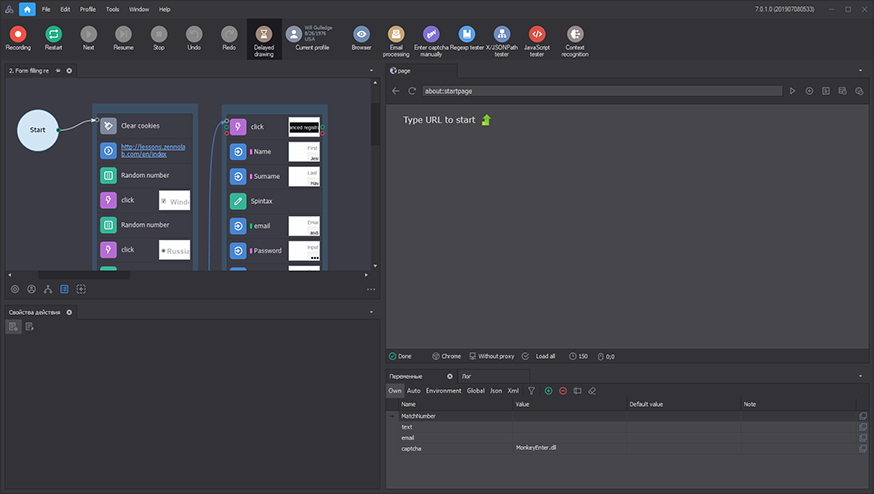Click the Russia thumbnail of the click action
This screenshot has width=874, height=494.
[x=174, y=250]
